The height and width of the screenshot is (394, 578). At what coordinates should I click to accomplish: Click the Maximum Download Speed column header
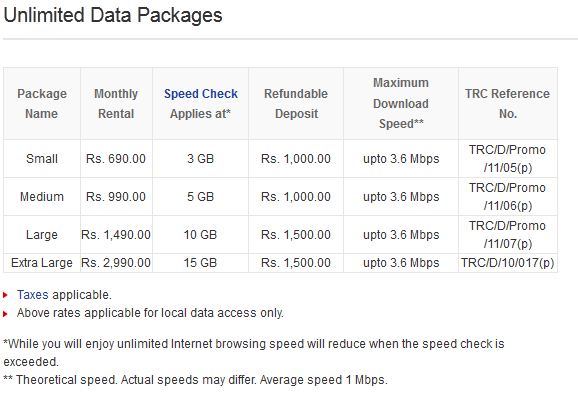point(401,104)
